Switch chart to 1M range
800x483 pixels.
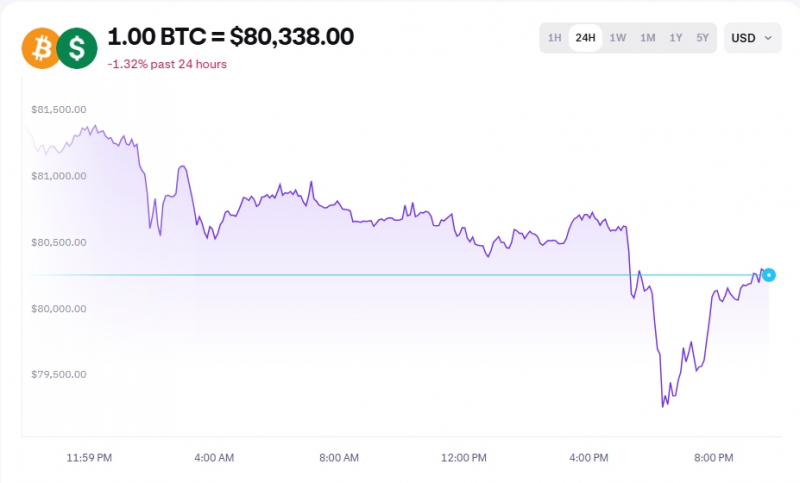pyautogui.click(x=647, y=38)
